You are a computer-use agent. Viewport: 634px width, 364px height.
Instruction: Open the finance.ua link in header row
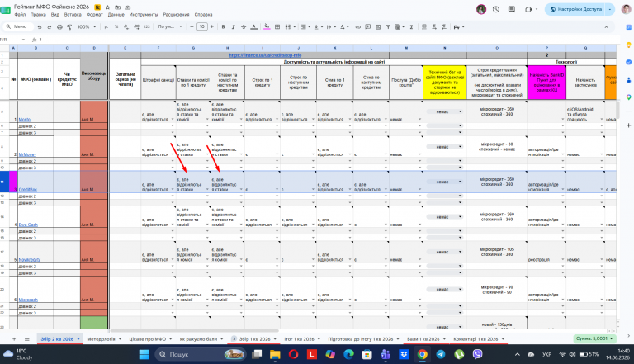[x=265, y=55]
